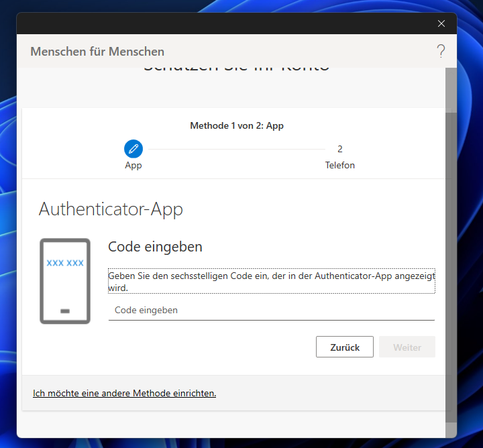Image resolution: width=483 pixels, height=448 pixels.
Task: Select step number 2 in progress indicator
Action: [340, 149]
